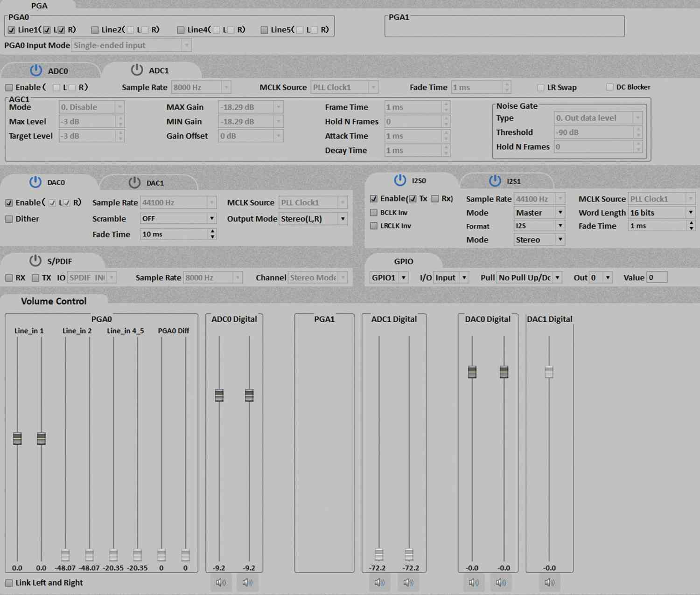Viewport: 700px width, 595px height.
Task: Click the ADC0 Digital right slider handle
Action: (x=249, y=395)
